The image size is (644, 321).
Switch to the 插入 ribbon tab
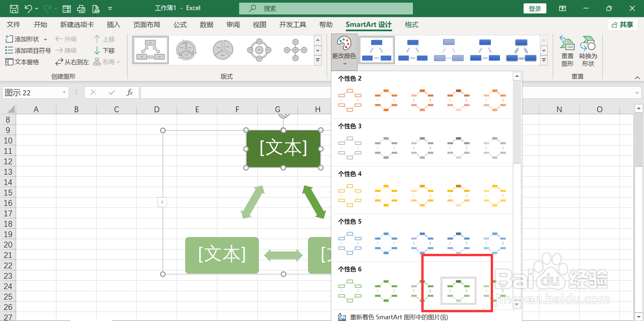[x=113, y=25]
